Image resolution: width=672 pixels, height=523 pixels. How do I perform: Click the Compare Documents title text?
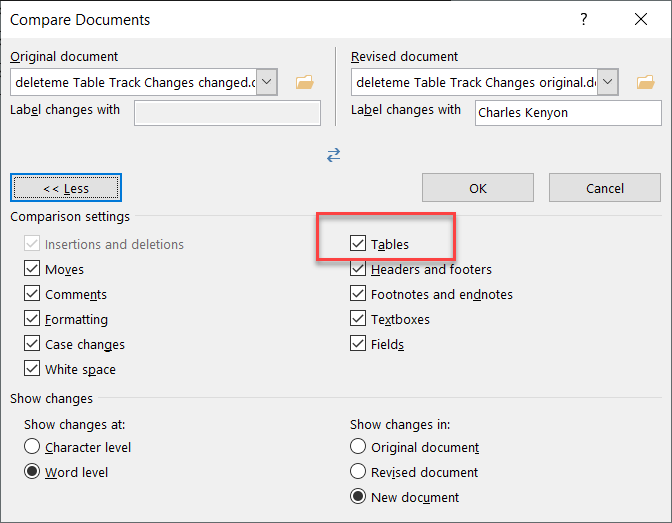click(80, 20)
